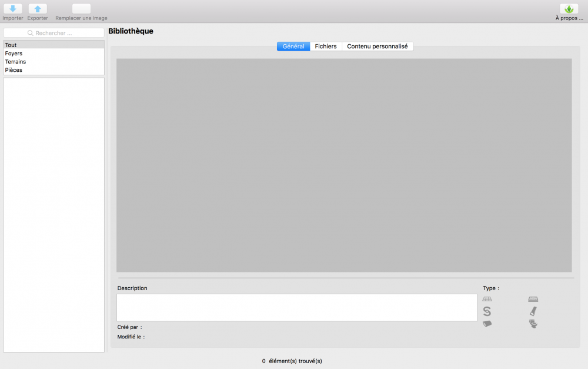Image resolution: width=588 pixels, height=369 pixels.
Task: Click the Remplacer une image toolbar button
Action: (81, 9)
